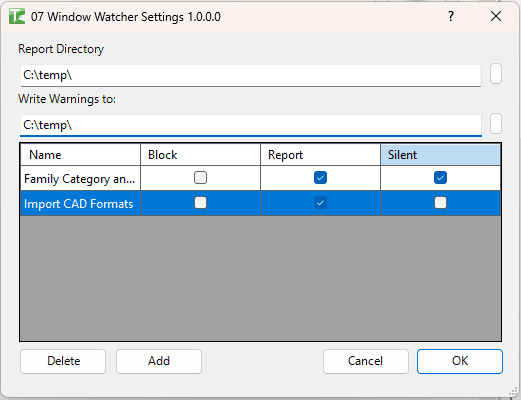Viewport: 521px width, 400px height.
Task: Click the Block column header
Action: (x=200, y=155)
